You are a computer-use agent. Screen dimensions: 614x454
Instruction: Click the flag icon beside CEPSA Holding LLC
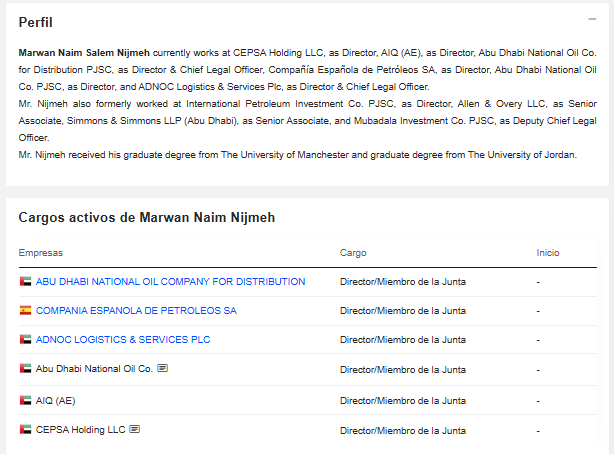point(25,430)
